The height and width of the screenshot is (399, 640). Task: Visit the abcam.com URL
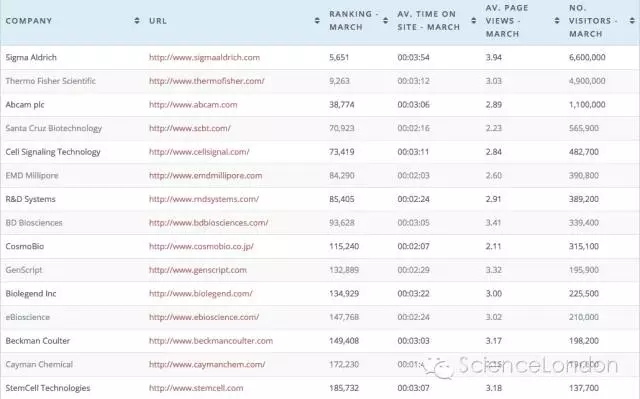[x=193, y=105]
